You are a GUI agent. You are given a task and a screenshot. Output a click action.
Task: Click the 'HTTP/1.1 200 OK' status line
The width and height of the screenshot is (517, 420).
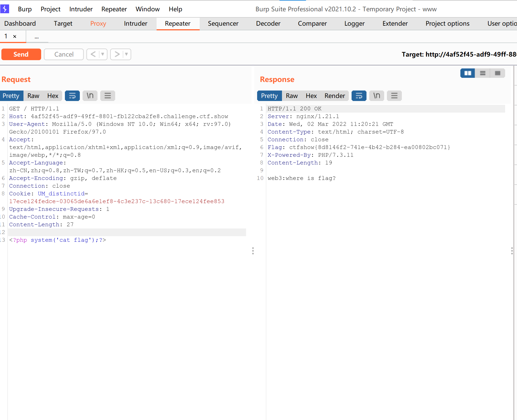[295, 109]
